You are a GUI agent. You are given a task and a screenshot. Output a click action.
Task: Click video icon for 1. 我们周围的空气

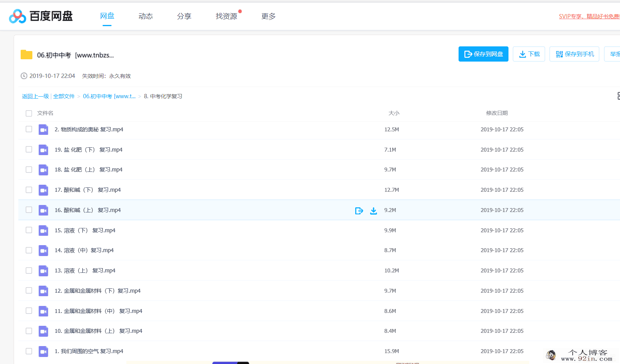(x=43, y=351)
